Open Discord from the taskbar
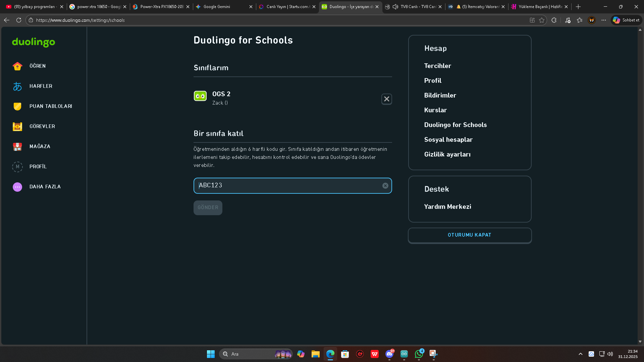Viewport: 644px width, 362px height. [x=389, y=354]
